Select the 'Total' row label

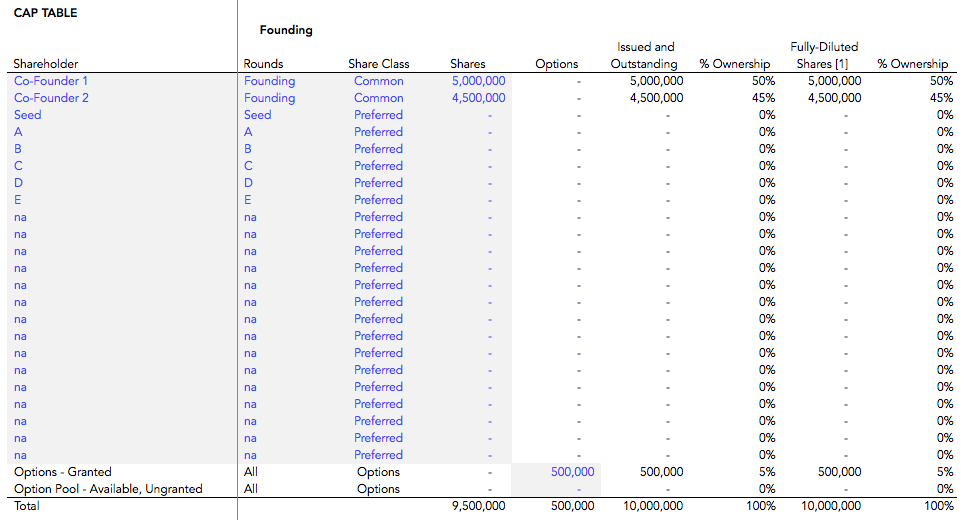(x=27, y=506)
